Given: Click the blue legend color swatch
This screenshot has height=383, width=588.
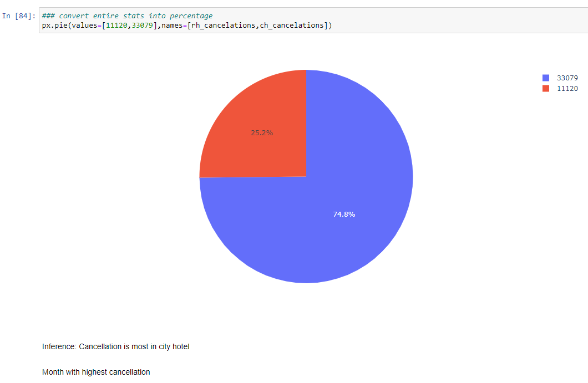Looking at the screenshot, I should click(x=546, y=78).
